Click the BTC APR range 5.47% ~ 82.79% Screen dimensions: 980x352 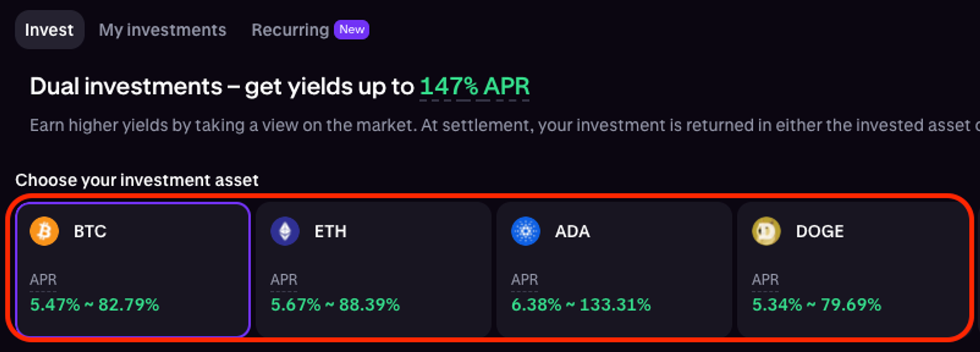tap(94, 305)
